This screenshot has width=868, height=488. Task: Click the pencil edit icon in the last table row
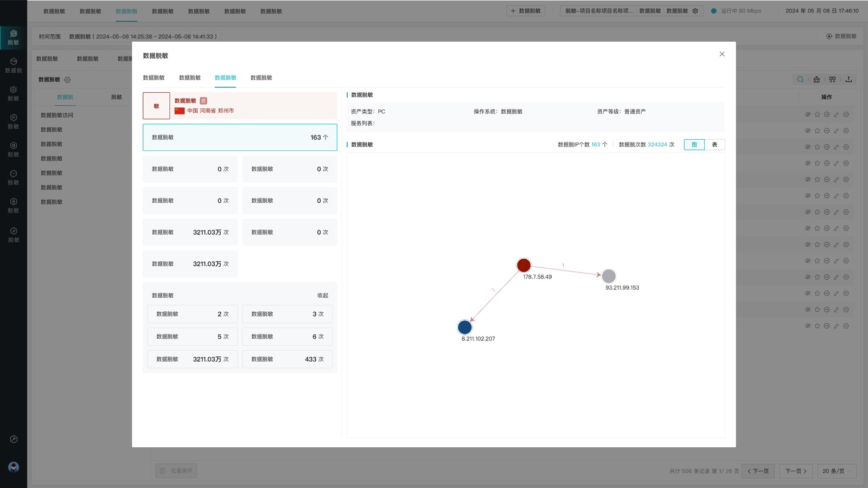tap(836, 326)
